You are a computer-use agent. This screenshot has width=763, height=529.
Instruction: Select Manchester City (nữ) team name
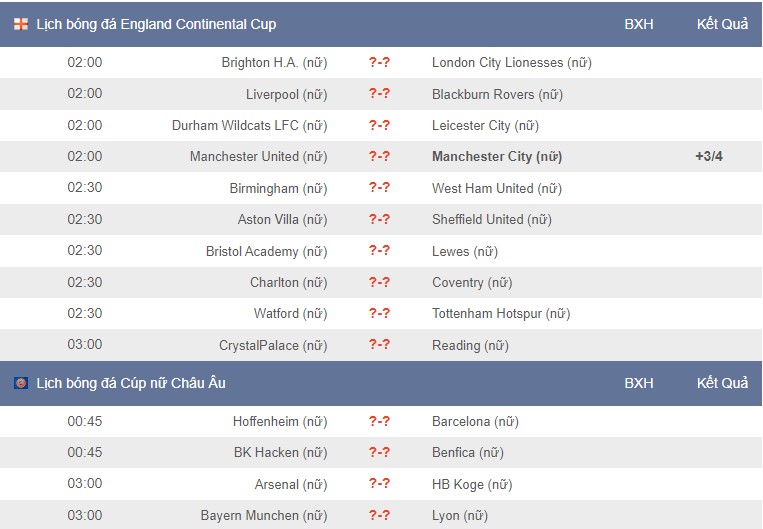(497, 157)
